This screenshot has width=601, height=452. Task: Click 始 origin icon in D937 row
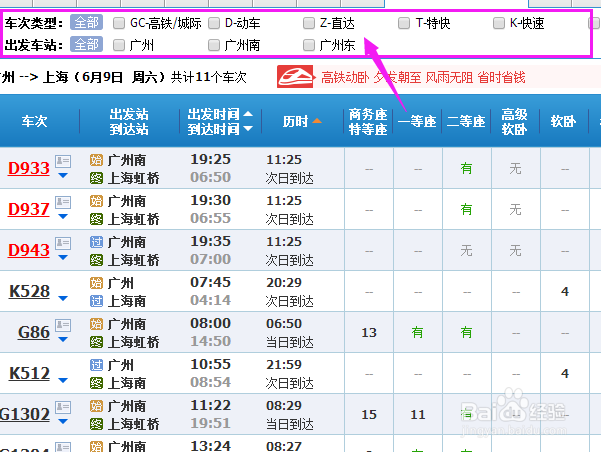tap(97, 201)
